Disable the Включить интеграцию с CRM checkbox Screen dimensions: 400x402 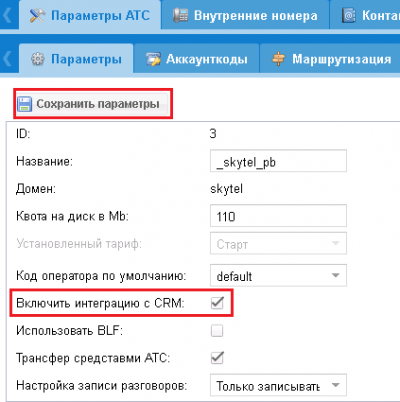coord(217,303)
